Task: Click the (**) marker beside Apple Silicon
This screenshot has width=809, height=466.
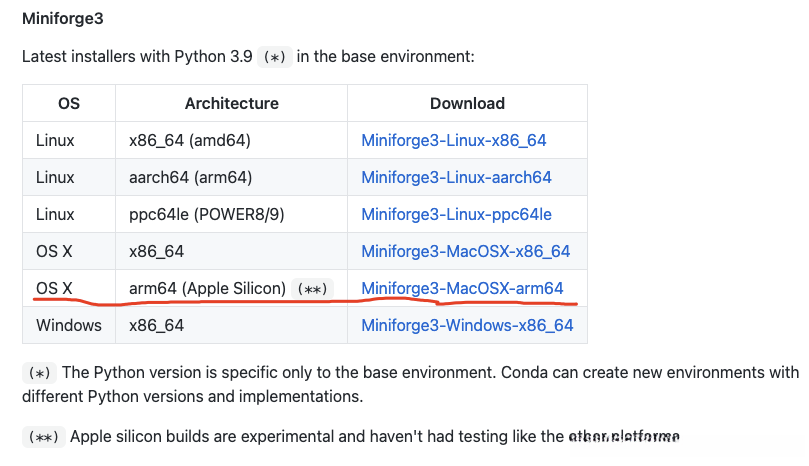Action: (312, 289)
